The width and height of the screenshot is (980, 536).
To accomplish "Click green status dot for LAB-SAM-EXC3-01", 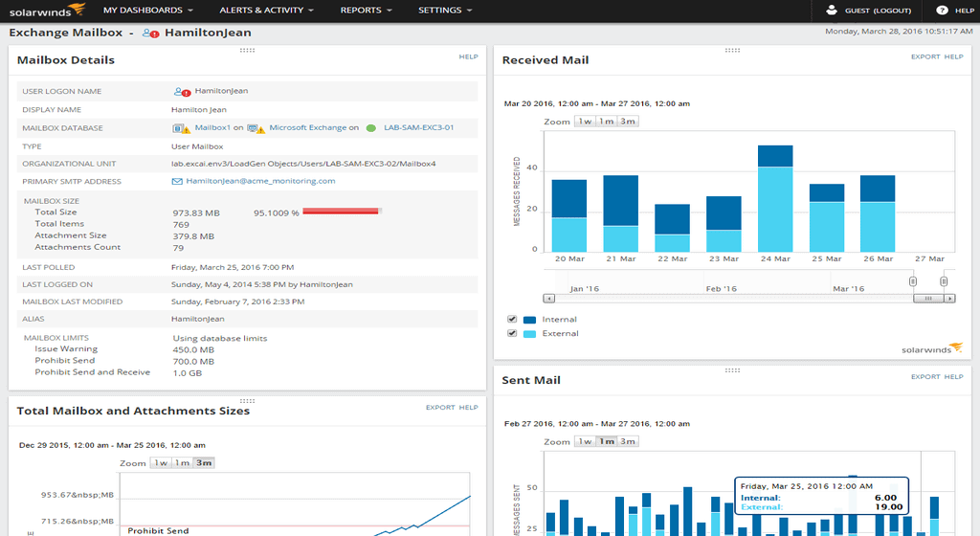I will coord(371,128).
